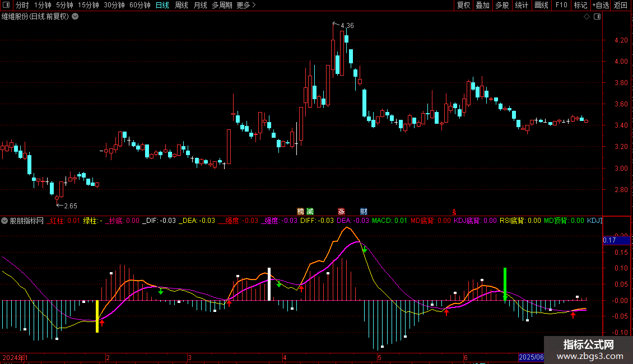This screenshot has width=633, height=364.
Task: Open the 统计 statistics tool
Action: coord(521,5)
